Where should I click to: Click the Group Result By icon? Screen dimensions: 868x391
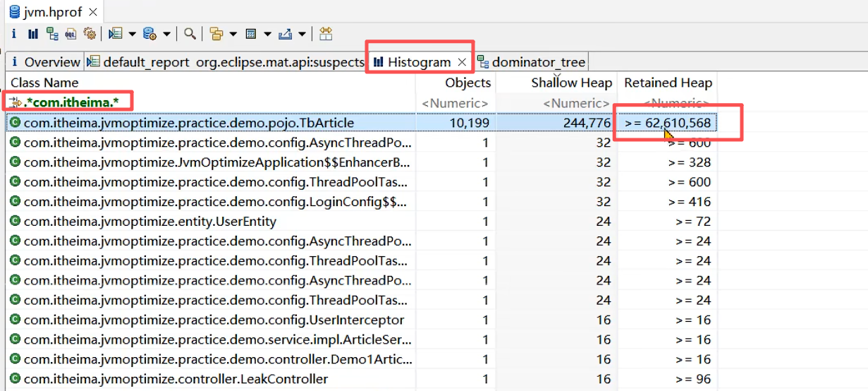point(216,33)
